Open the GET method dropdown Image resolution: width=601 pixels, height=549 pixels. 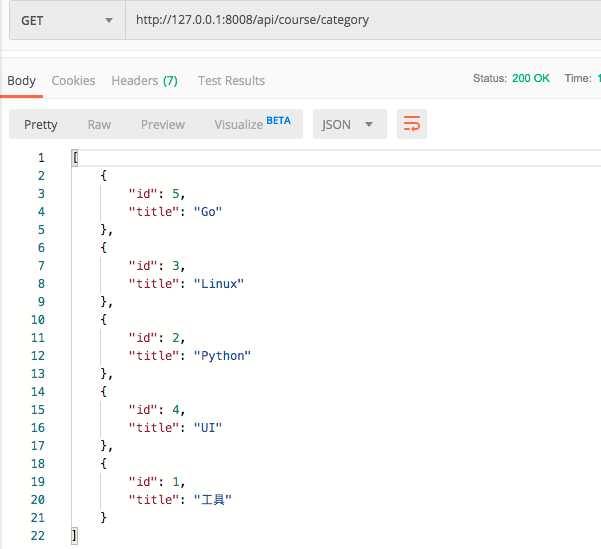click(x=66, y=19)
